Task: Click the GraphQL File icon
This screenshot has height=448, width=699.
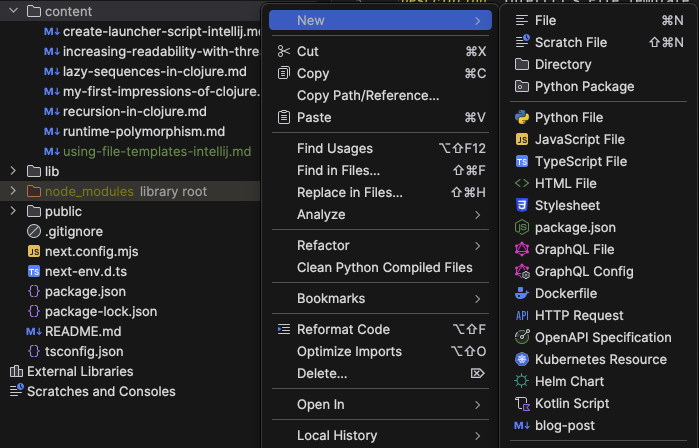Action: coord(521,250)
